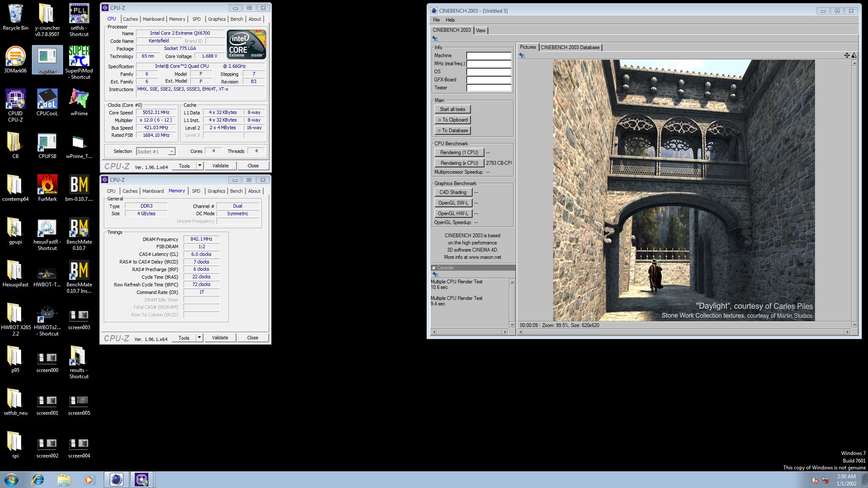Click CINEBENCH picture pan arrows icon
This screenshot has width=868, height=488.
click(x=846, y=55)
